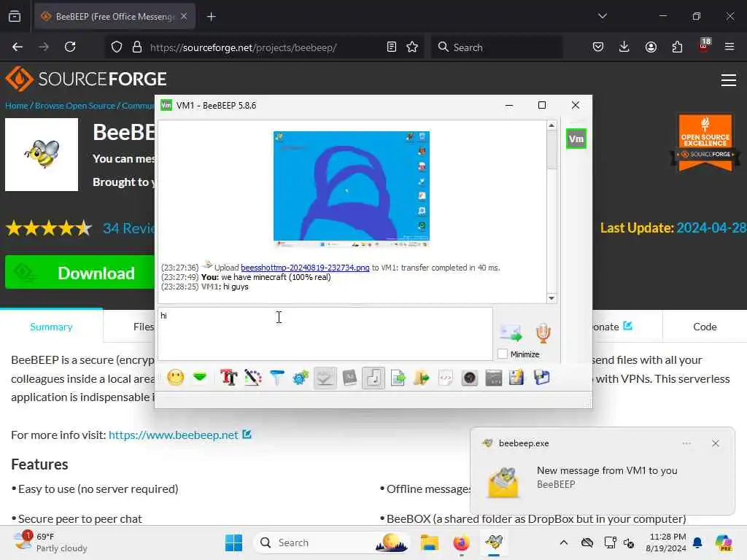This screenshot has width=747, height=560.
Task: Send the message with the green arrow icon
Action: click(511, 332)
